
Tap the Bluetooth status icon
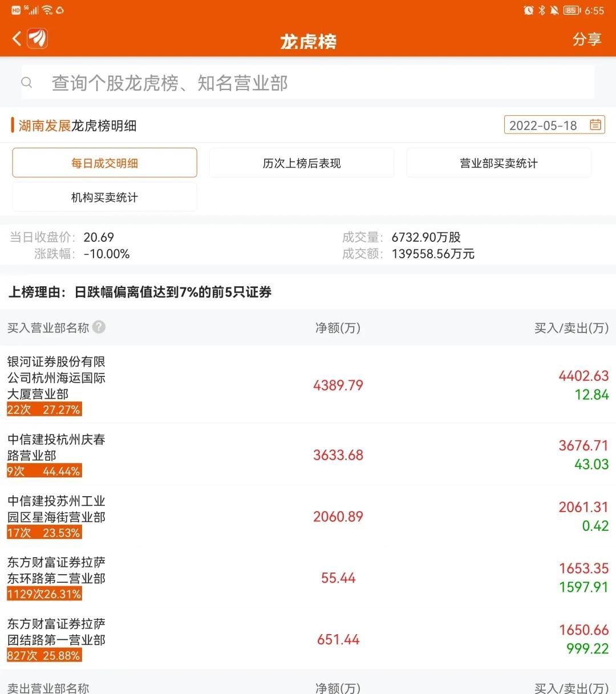(542, 10)
